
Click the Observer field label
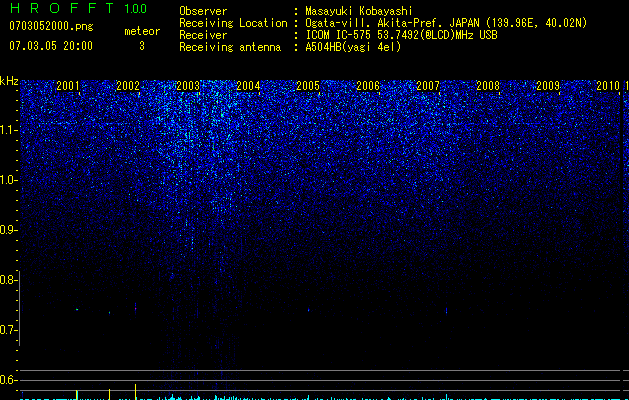(203, 11)
